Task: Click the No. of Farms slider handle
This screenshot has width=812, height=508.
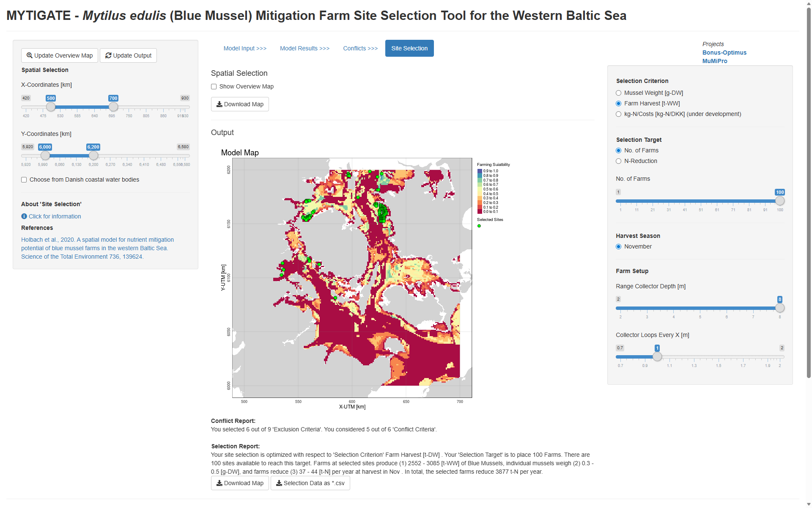Action: pos(780,201)
